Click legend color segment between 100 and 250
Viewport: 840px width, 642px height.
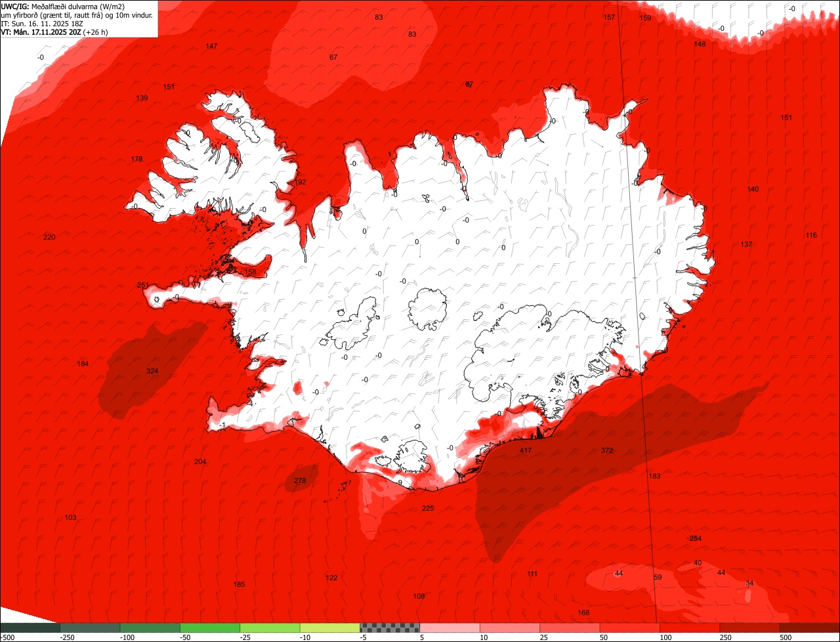[x=690, y=628]
